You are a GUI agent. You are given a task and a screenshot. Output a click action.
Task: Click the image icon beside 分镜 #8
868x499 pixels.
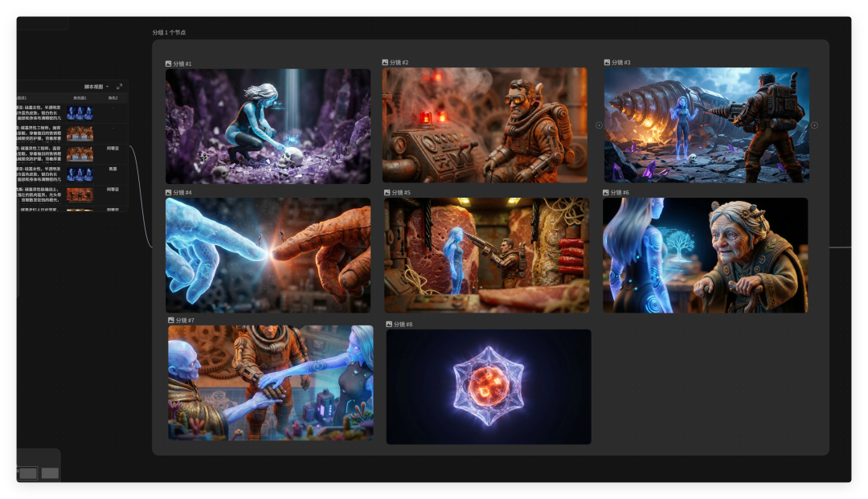(390, 324)
